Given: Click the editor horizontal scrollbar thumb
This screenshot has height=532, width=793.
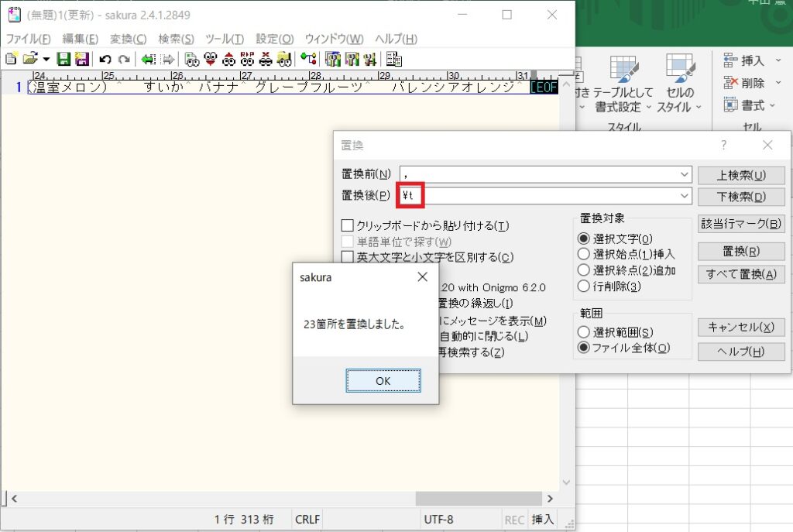Looking at the screenshot, I should click(479, 499).
